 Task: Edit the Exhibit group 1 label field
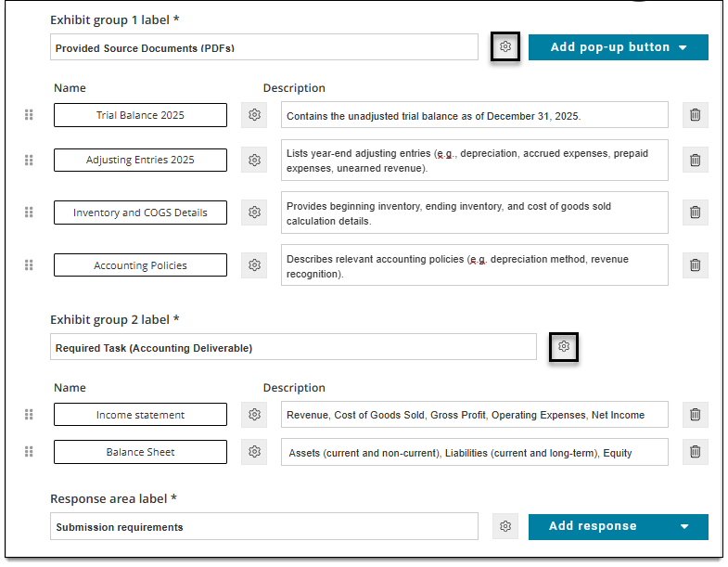(x=264, y=47)
